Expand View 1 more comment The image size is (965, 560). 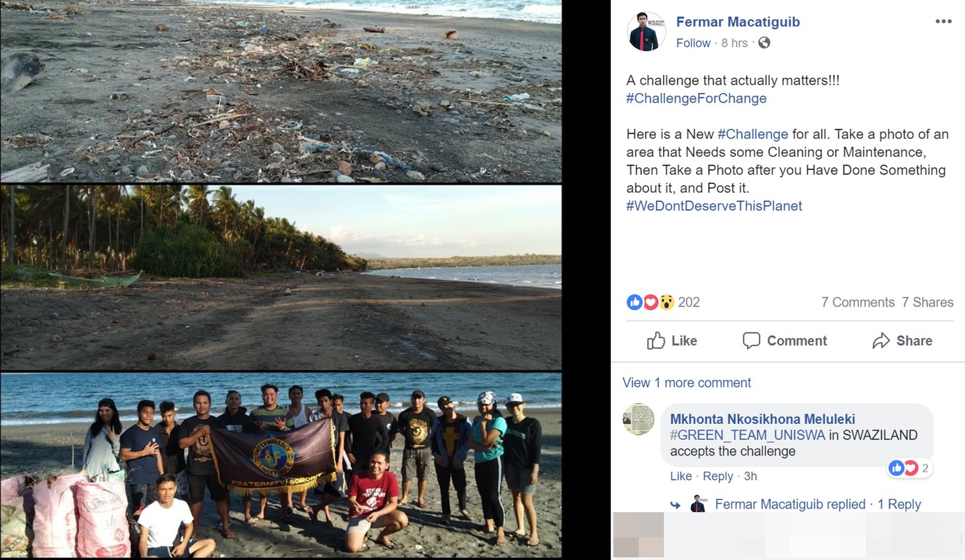pyautogui.click(x=687, y=383)
